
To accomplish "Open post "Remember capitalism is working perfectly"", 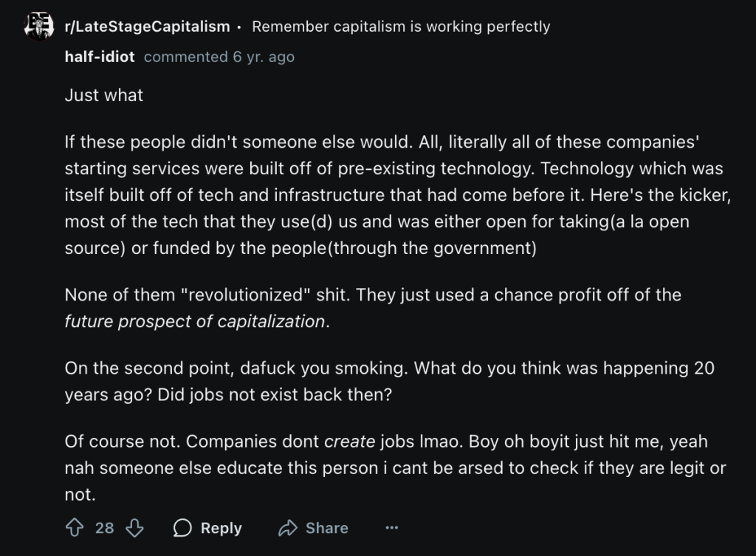I will pos(401,27).
